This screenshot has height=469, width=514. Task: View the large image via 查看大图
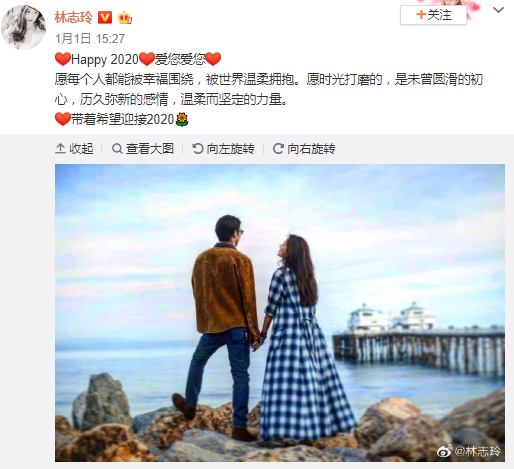(x=143, y=149)
